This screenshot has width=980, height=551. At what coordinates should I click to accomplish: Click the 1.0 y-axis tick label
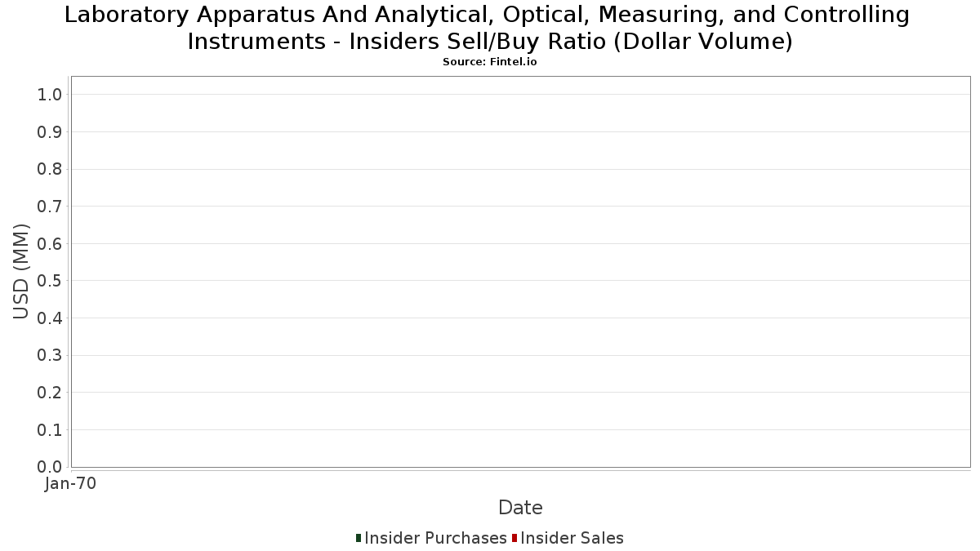coord(50,95)
